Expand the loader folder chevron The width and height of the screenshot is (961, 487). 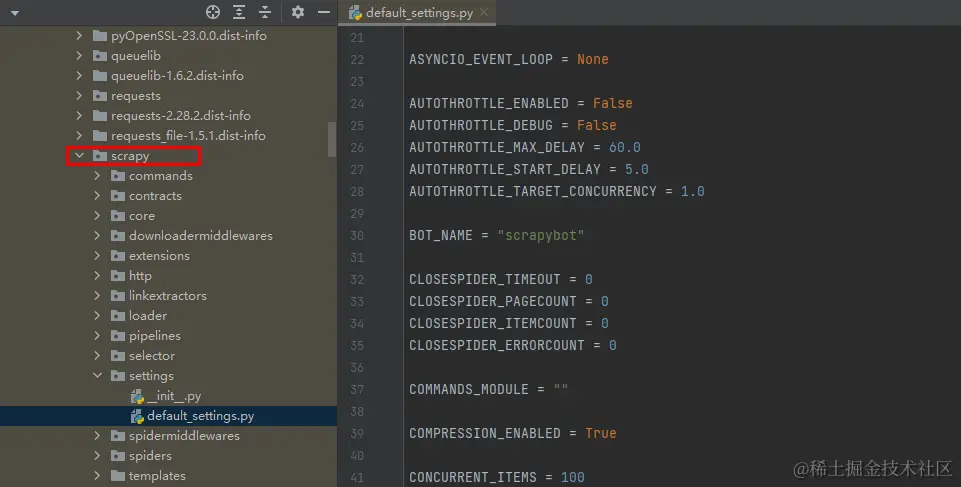point(97,315)
